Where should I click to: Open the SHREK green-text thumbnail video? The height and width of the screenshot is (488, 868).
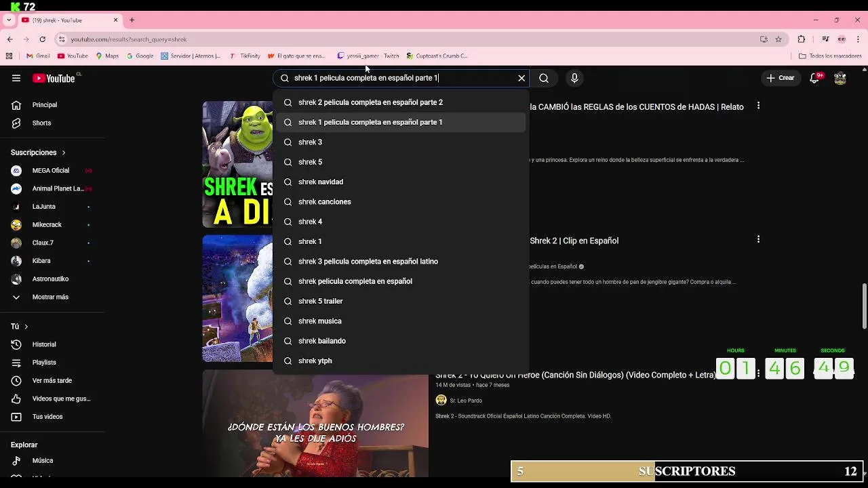click(x=237, y=165)
